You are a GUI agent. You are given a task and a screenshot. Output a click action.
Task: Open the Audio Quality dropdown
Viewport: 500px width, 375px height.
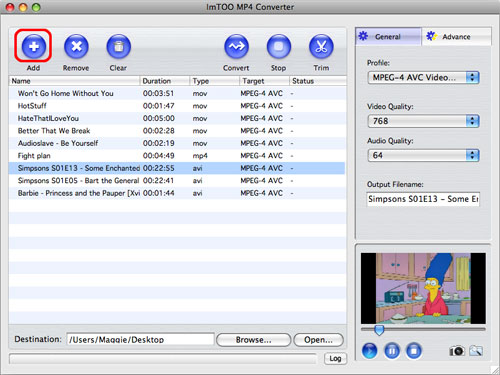pyautogui.click(x=423, y=155)
